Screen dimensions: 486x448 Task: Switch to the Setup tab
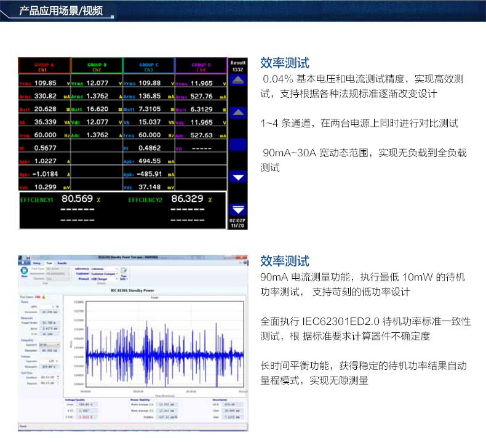pos(37,263)
